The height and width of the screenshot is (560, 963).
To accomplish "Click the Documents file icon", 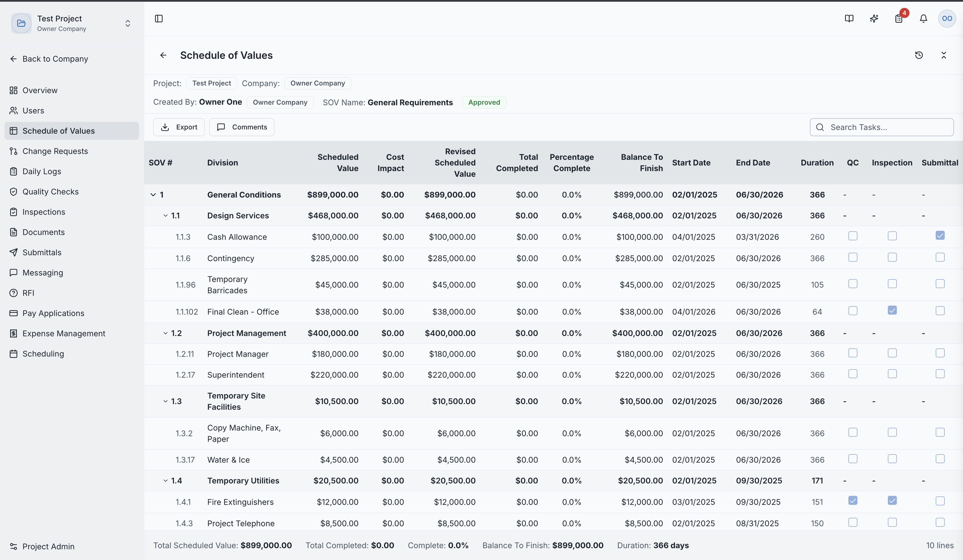I will (x=14, y=232).
